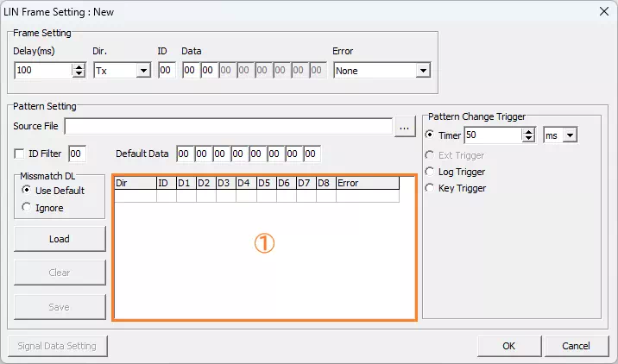Close the LIN Frame Setting dialog
Image resolution: width=618 pixels, height=364 pixels.
(602, 11)
